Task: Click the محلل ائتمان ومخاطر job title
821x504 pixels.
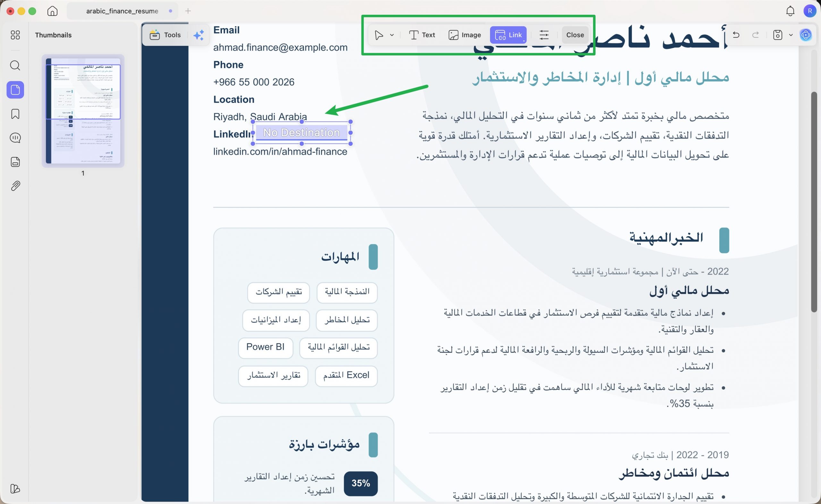Action: pyautogui.click(x=674, y=473)
